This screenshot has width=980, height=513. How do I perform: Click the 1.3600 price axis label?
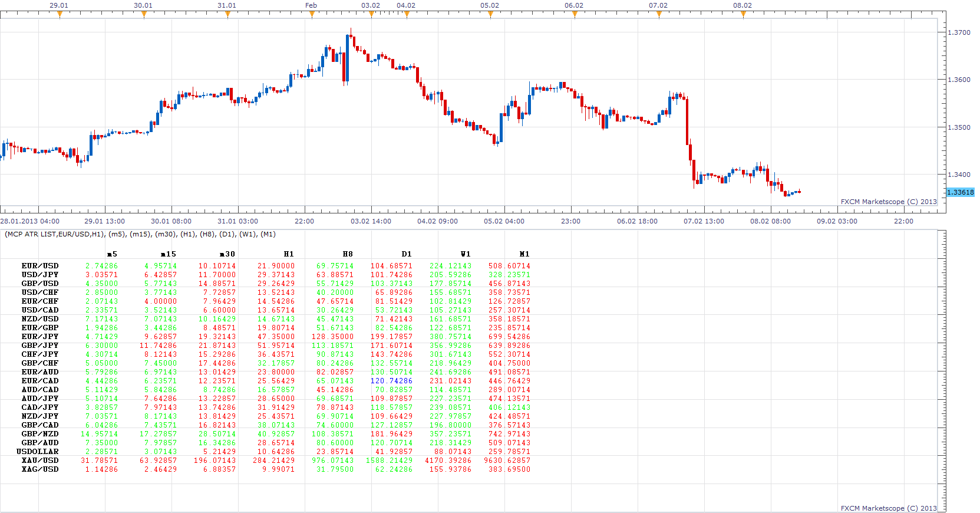[959, 80]
